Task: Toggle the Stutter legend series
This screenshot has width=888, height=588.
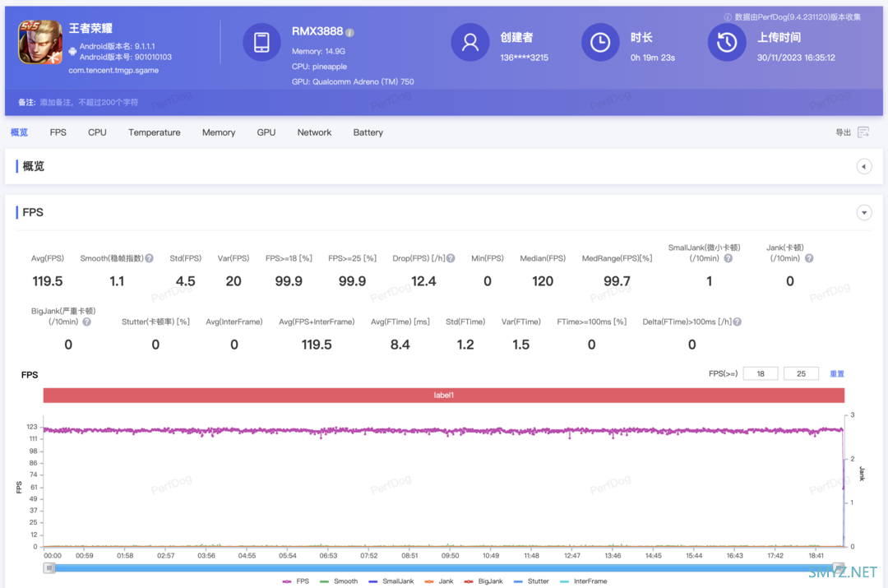Action: [531, 581]
